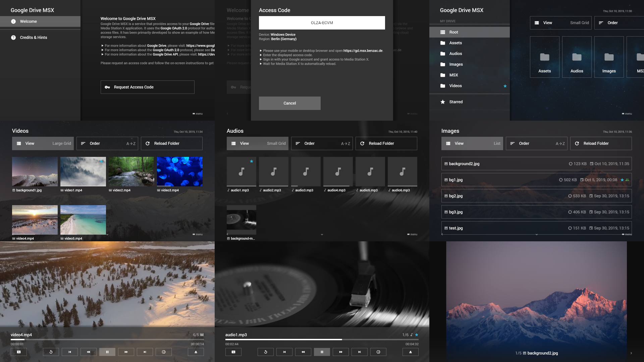The width and height of the screenshot is (644, 362).
Task: Click the MSX folder icon in sidebar
Action: [x=443, y=75]
